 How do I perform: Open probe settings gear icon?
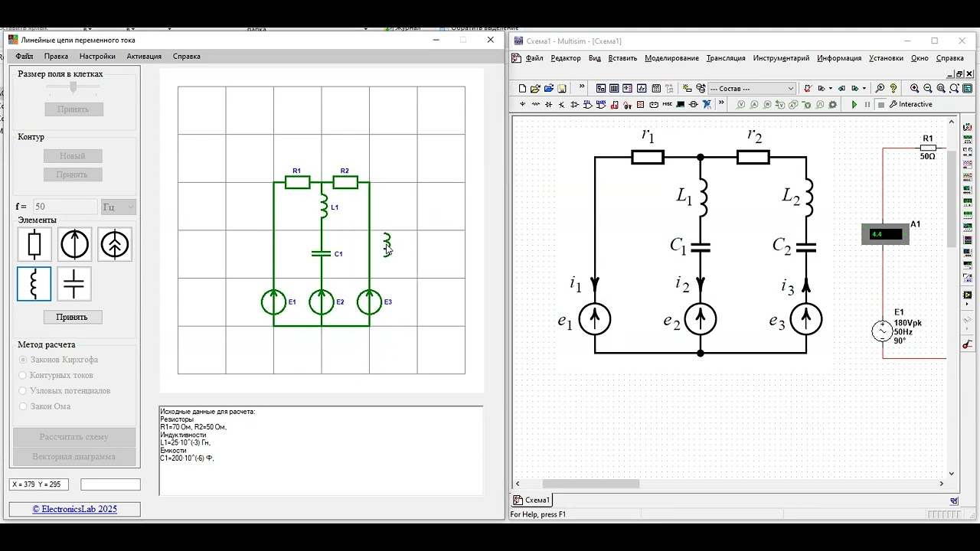pos(832,104)
